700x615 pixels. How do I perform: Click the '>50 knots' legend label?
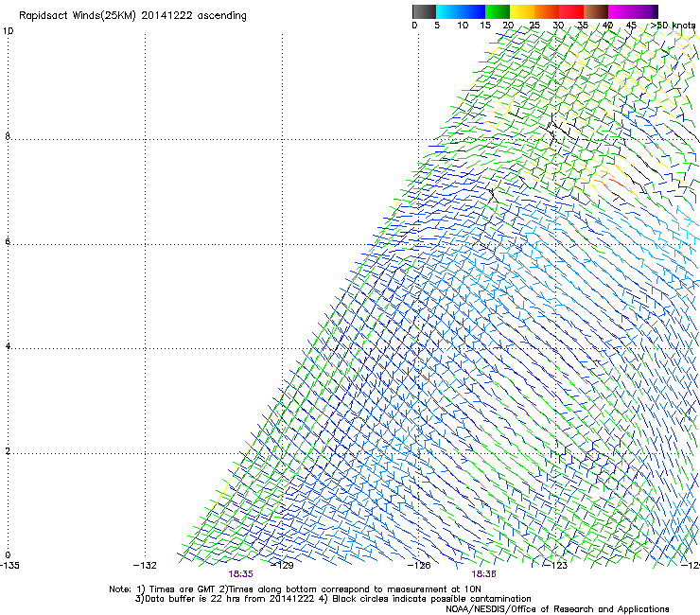tap(673, 26)
